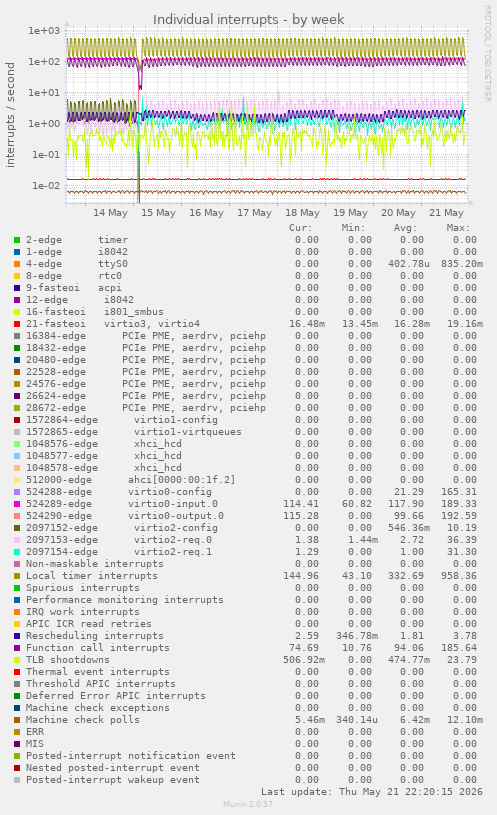Click the 21 May date label on axis
Viewport: 497px width, 815px height.
click(446, 213)
